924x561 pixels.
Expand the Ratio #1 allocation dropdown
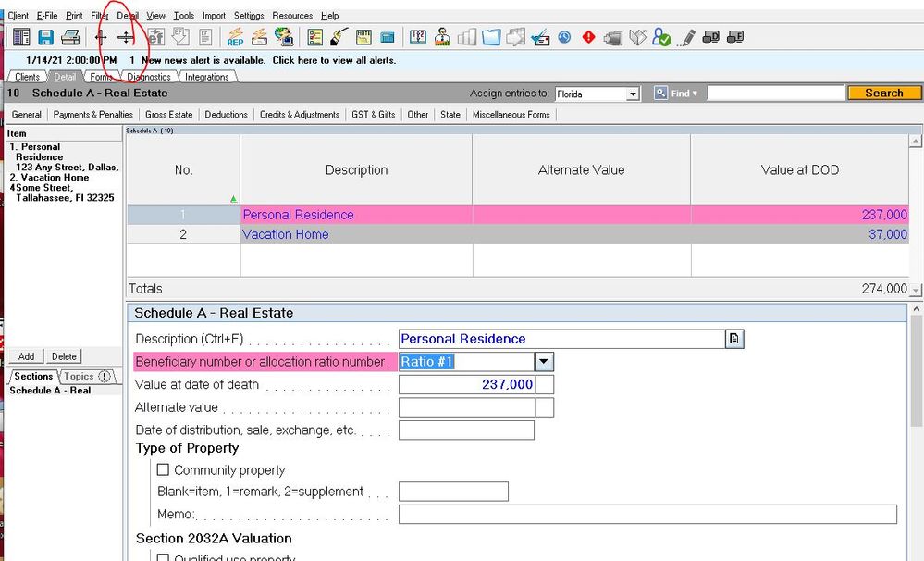(x=544, y=362)
